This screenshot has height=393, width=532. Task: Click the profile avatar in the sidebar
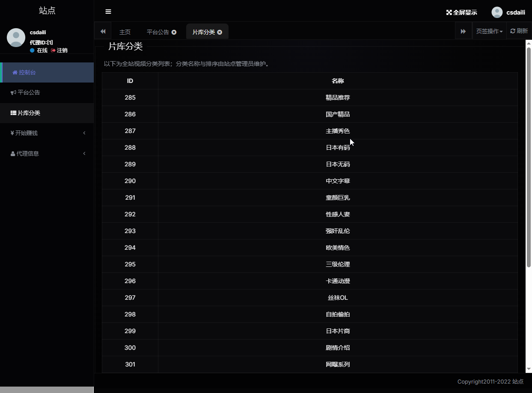(16, 38)
